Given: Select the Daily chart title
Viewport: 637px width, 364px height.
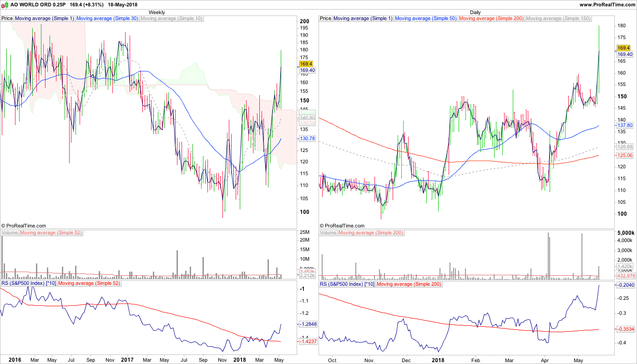Looking at the screenshot, I should click(475, 12).
